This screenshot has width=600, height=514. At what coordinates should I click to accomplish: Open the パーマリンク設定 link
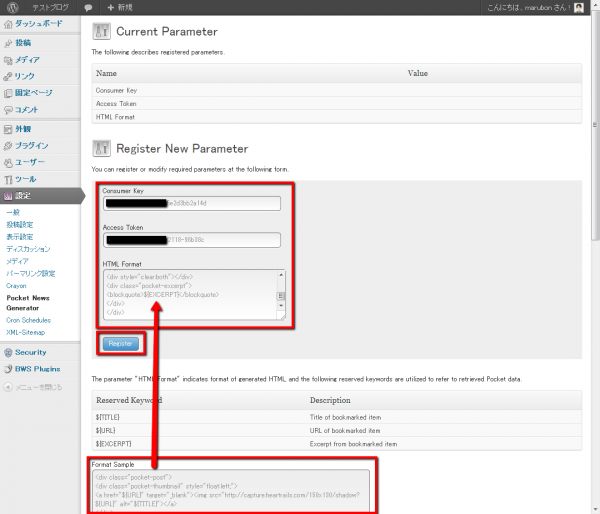click(31, 274)
